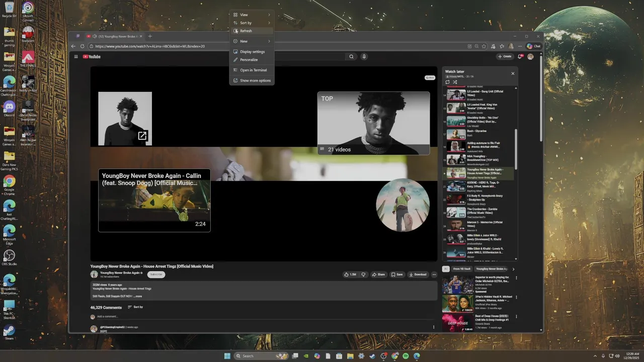
Task: Open Edge settings and more ellipsis
Action: point(520,46)
